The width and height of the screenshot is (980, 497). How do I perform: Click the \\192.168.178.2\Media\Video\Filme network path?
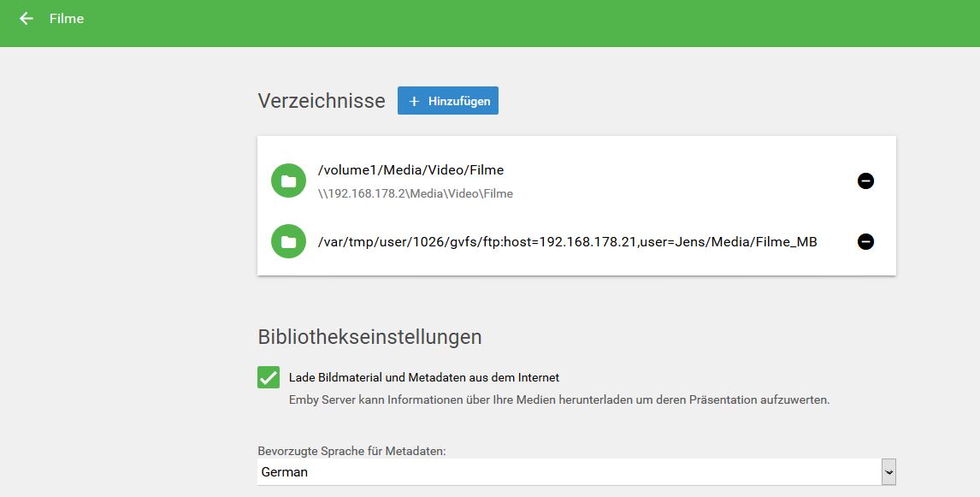coord(415,194)
